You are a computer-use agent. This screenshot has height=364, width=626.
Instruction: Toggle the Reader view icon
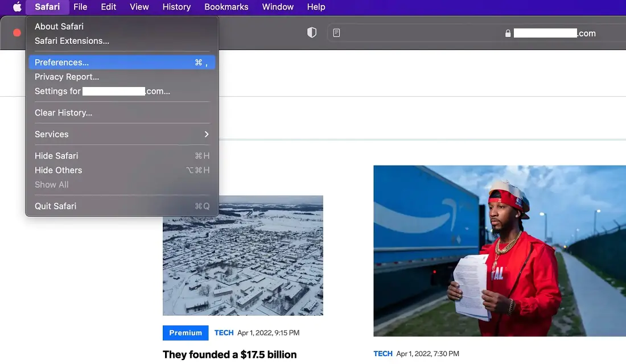[x=336, y=33]
